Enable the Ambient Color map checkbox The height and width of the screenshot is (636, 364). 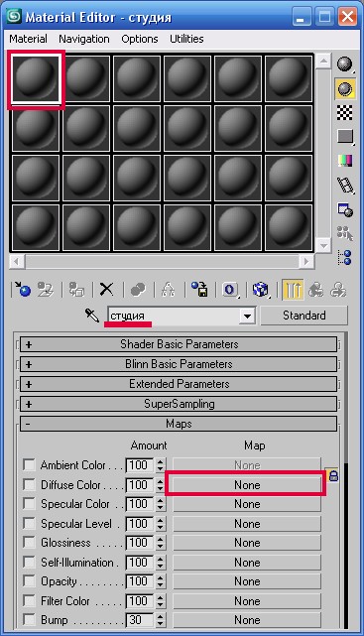coord(29,464)
